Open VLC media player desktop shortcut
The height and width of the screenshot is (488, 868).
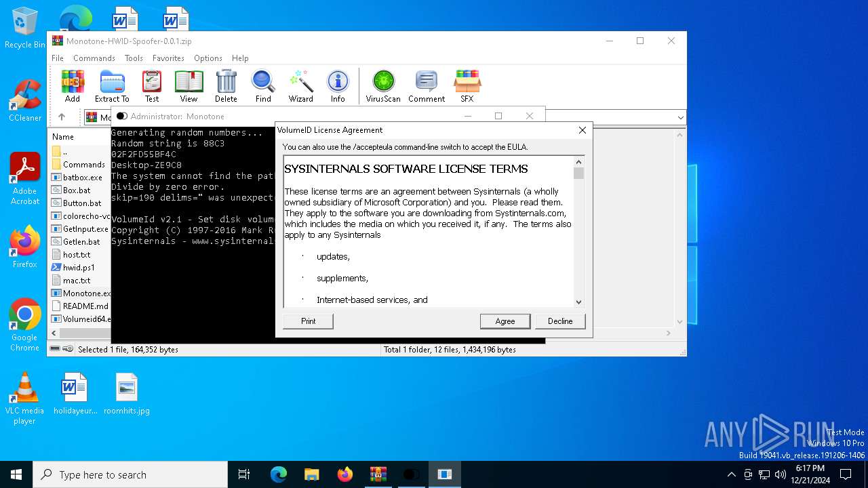tap(25, 399)
